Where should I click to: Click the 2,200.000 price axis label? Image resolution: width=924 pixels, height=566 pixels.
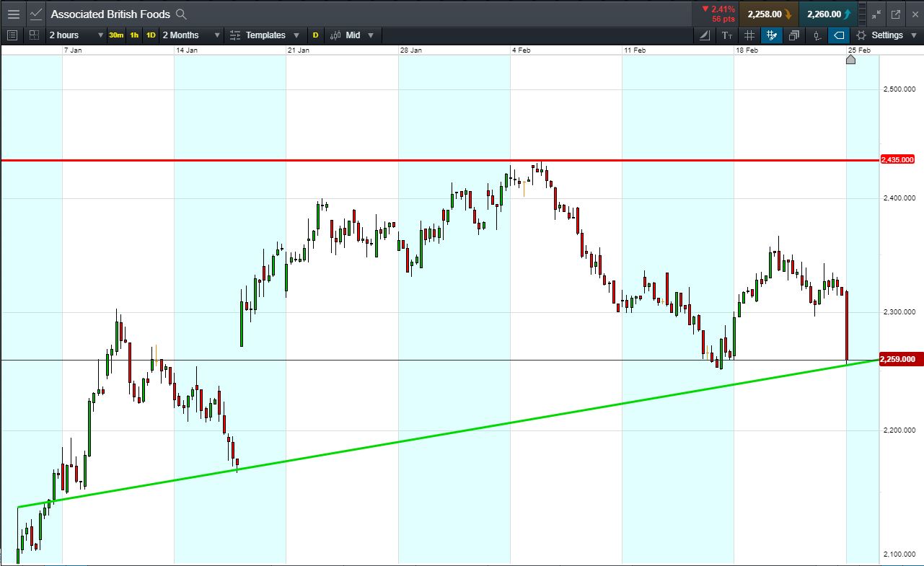[899, 430]
